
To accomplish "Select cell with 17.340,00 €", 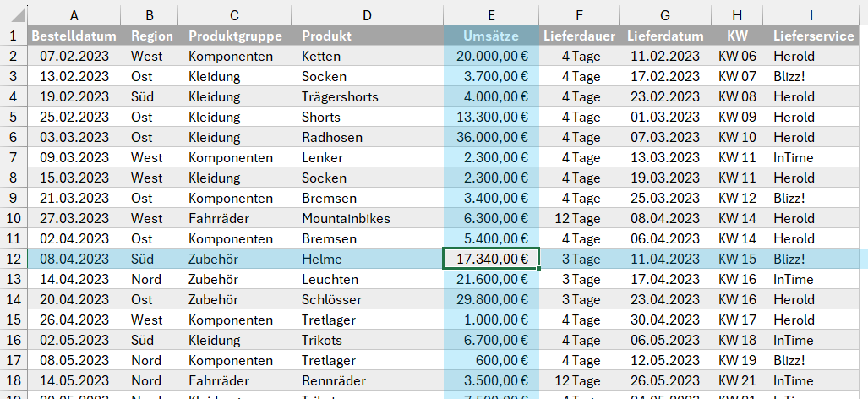I will tap(492, 259).
